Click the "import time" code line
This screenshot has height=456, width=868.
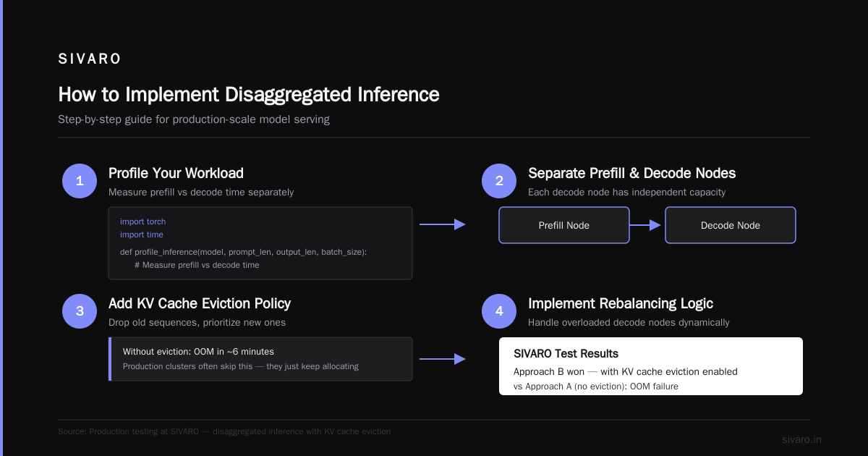point(142,235)
